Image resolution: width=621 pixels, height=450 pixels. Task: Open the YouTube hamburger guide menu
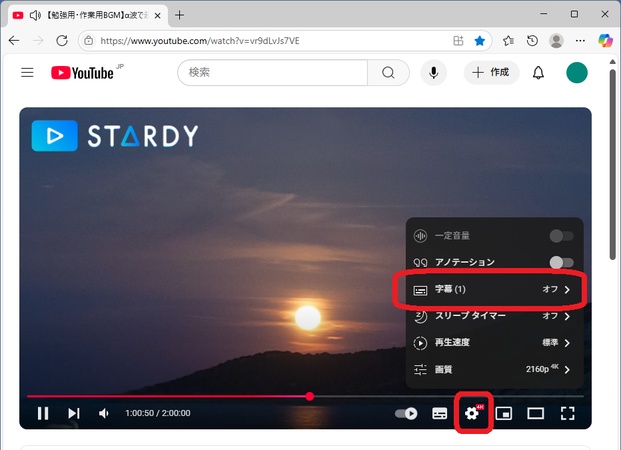(27, 72)
